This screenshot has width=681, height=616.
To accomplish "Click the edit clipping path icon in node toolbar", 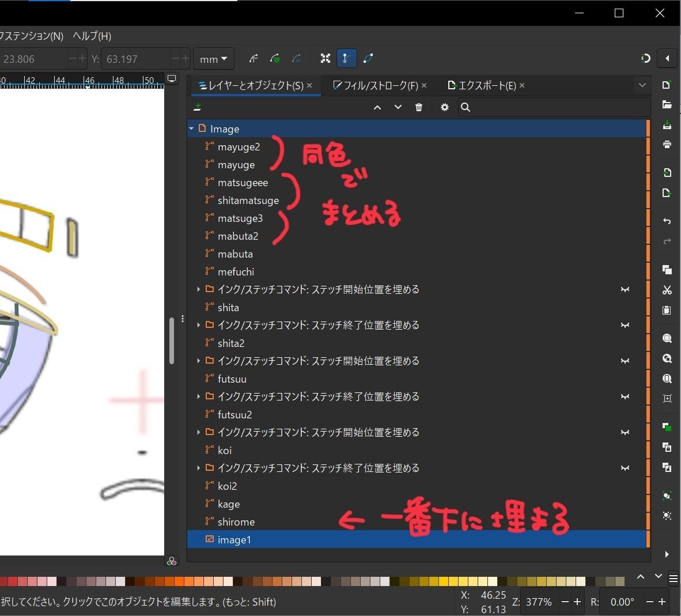I will click(254, 58).
